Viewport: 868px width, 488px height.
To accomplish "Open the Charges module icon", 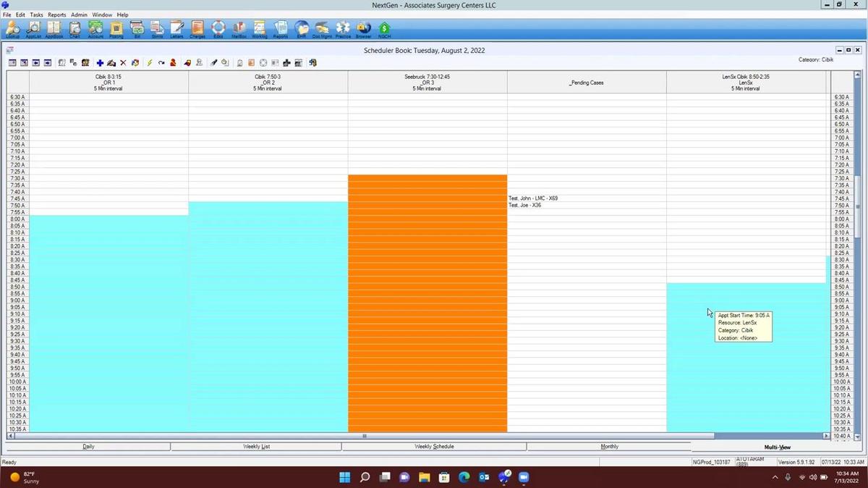I will (197, 29).
